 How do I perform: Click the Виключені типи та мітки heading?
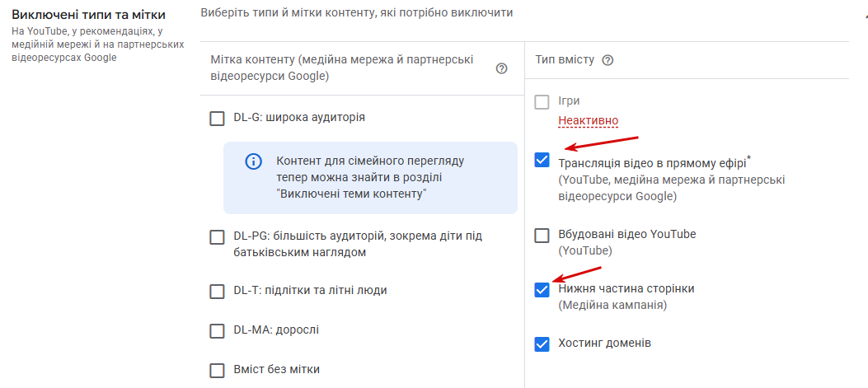[88, 15]
